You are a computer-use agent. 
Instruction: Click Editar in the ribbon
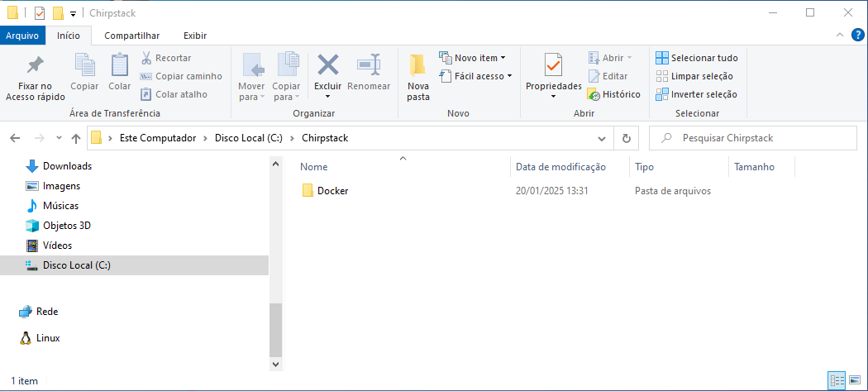(608, 76)
